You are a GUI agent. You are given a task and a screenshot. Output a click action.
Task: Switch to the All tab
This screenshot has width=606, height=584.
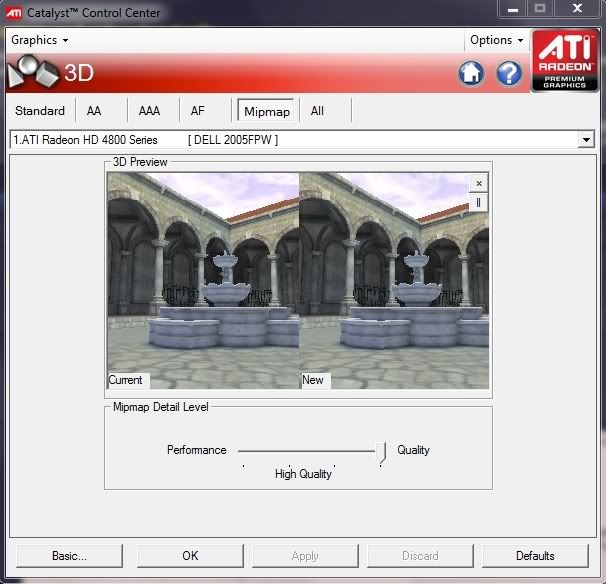click(x=317, y=111)
